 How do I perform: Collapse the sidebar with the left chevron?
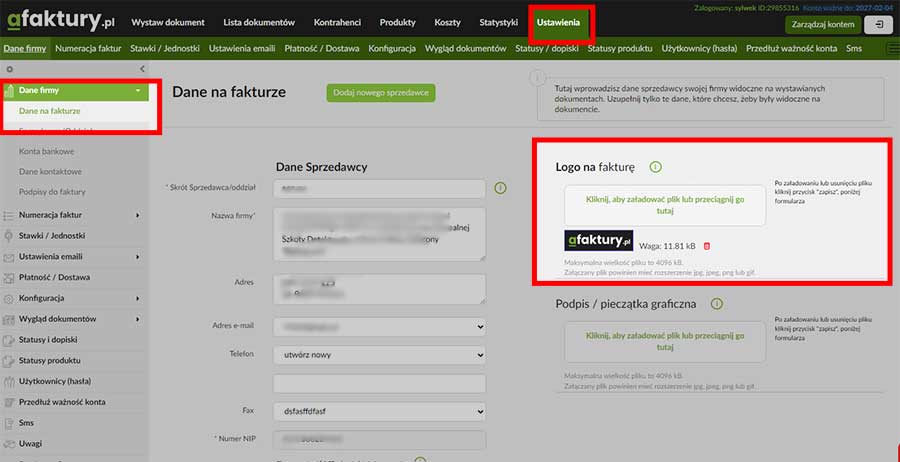142,69
